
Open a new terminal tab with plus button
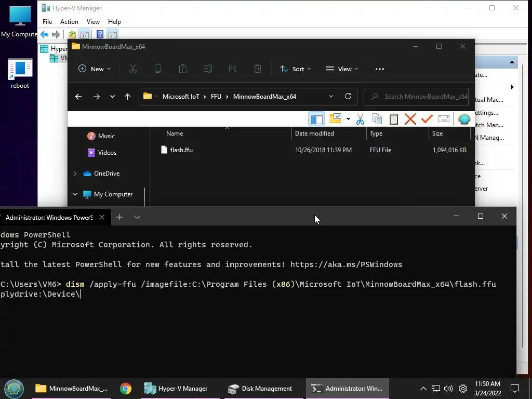pyautogui.click(x=119, y=217)
